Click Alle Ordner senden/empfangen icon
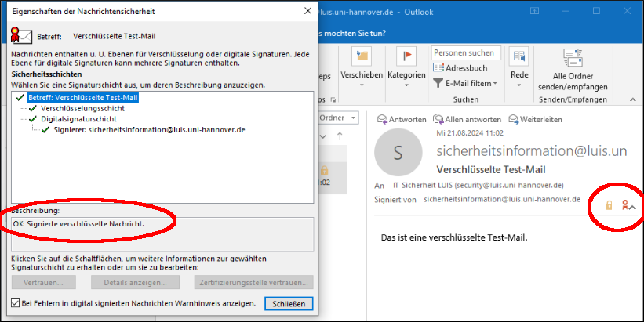 (x=573, y=57)
